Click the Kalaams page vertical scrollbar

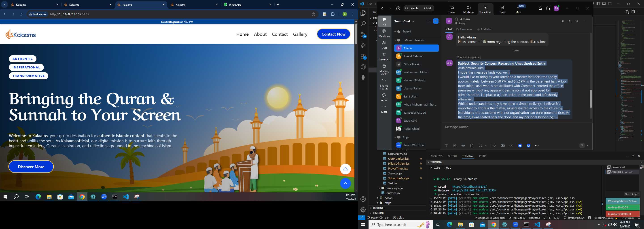(x=356, y=34)
